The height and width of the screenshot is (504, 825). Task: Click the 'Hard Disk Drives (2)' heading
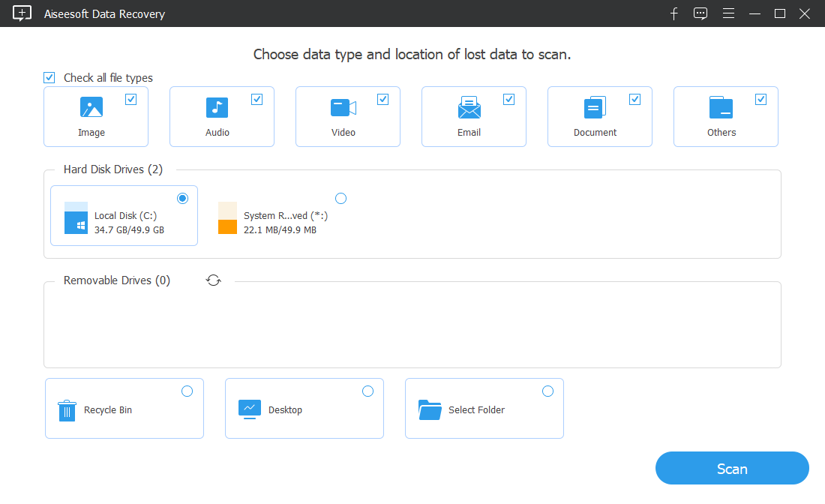(113, 169)
